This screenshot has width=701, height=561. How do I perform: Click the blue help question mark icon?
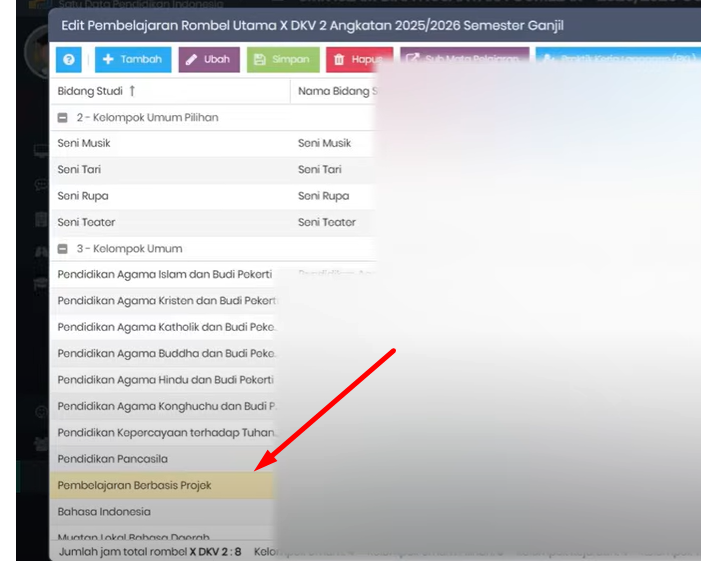point(69,60)
